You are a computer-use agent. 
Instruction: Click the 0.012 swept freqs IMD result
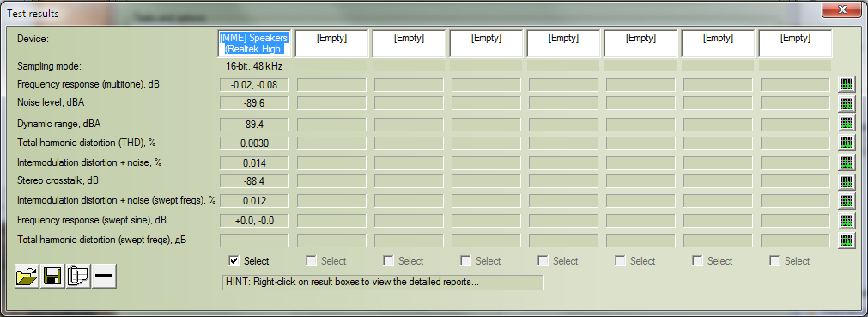tap(254, 201)
